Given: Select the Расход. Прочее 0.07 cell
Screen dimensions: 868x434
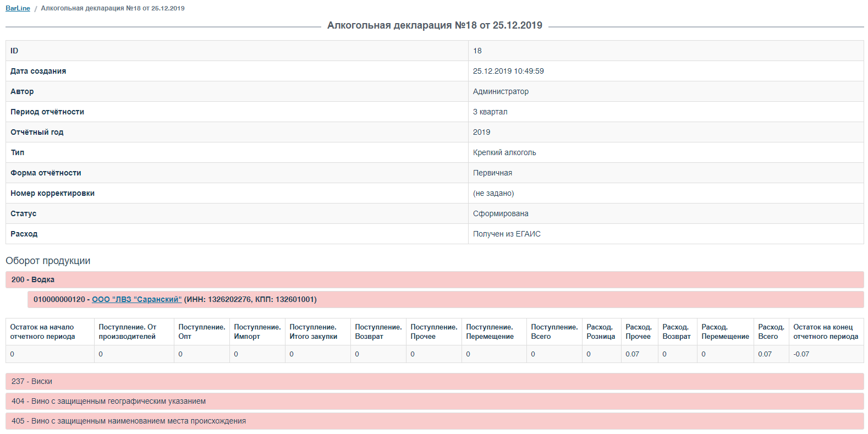Looking at the screenshot, I should coord(639,354).
